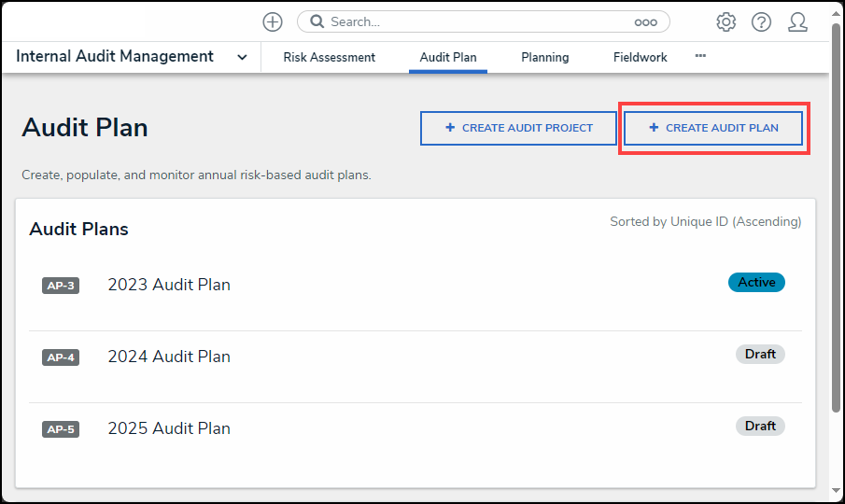This screenshot has width=845, height=504.
Task: Open the Fieldwork tab
Action: (x=640, y=57)
